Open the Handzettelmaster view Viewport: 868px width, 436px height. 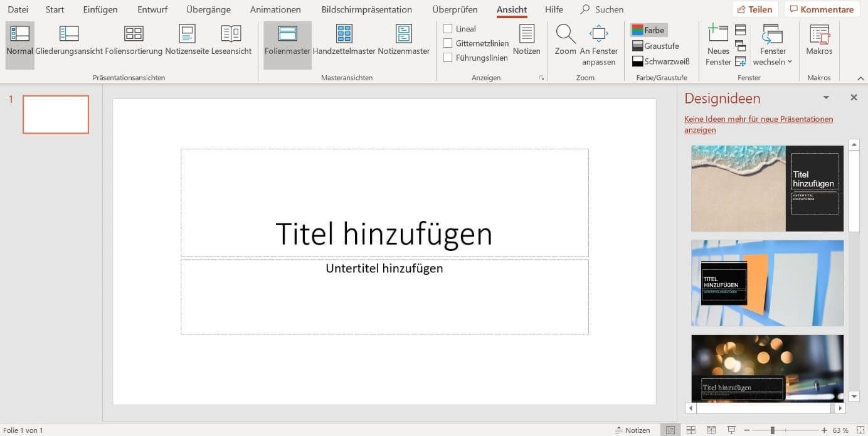coord(344,41)
